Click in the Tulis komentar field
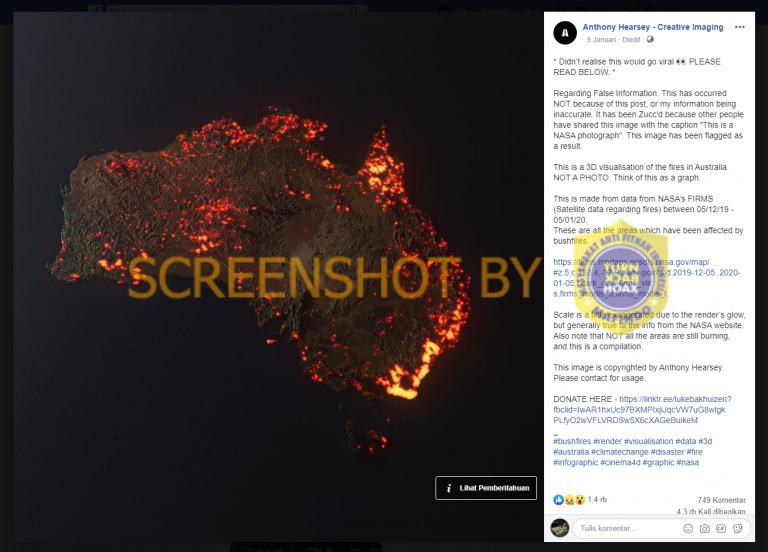 click(x=628, y=528)
